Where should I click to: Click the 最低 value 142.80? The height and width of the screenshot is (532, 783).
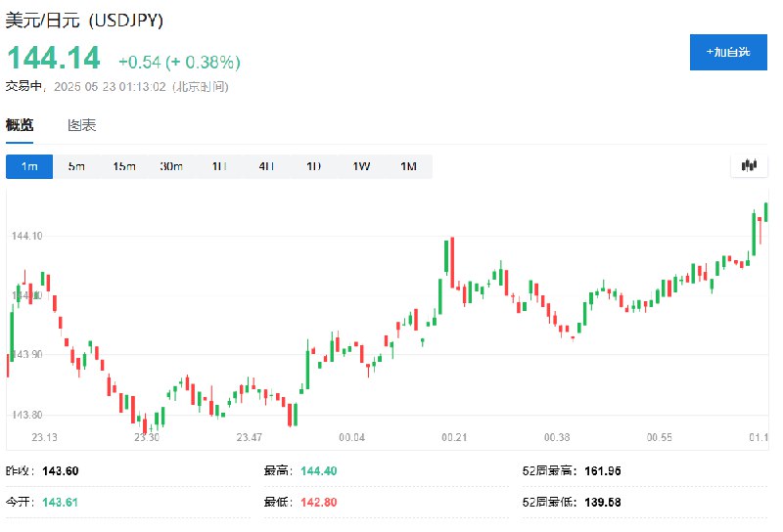click(x=319, y=502)
